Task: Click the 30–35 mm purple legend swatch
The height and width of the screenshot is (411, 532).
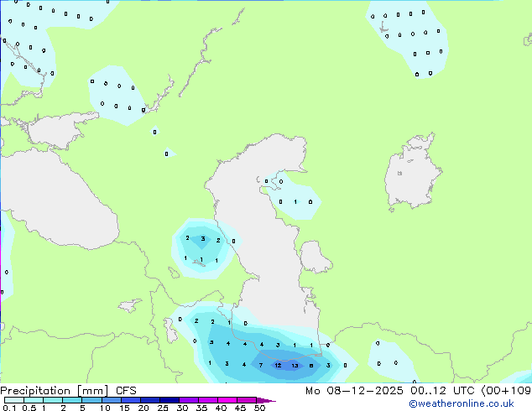Action: point(188,400)
